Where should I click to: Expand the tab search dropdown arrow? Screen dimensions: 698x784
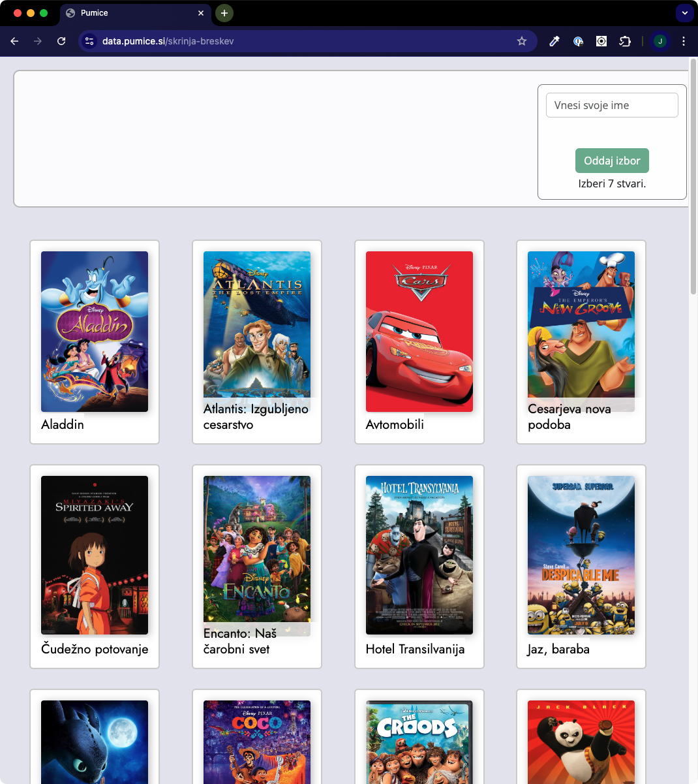(684, 13)
